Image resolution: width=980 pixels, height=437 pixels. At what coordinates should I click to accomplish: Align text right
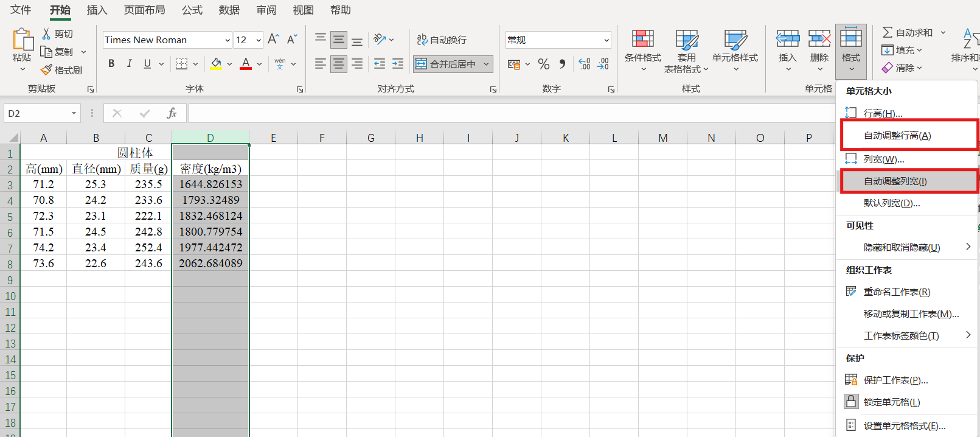coord(357,63)
